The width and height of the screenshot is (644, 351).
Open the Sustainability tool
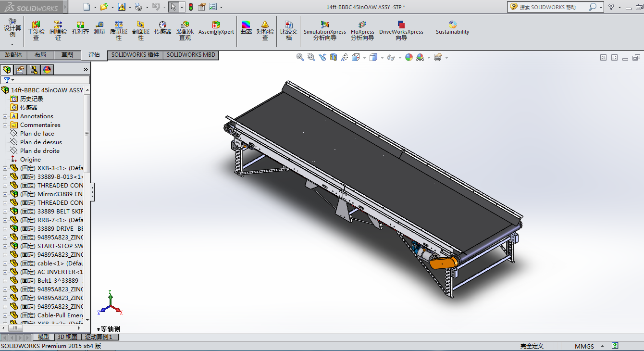pos(452,28)
